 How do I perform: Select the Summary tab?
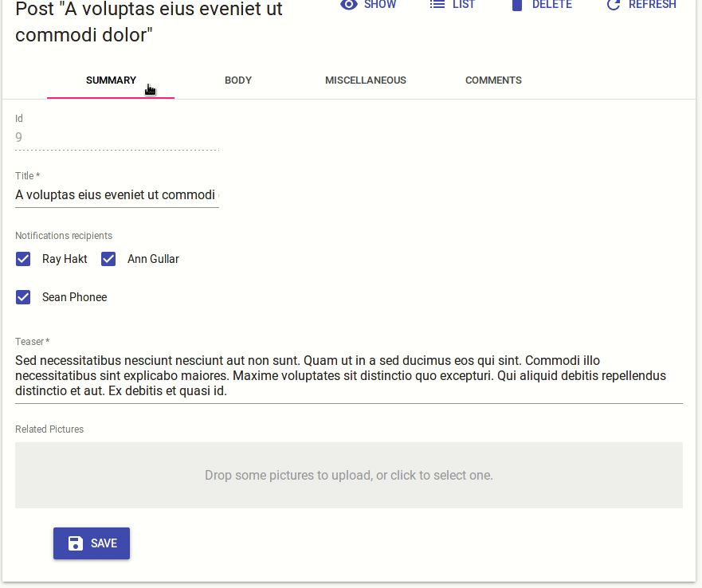coord(111,80)
